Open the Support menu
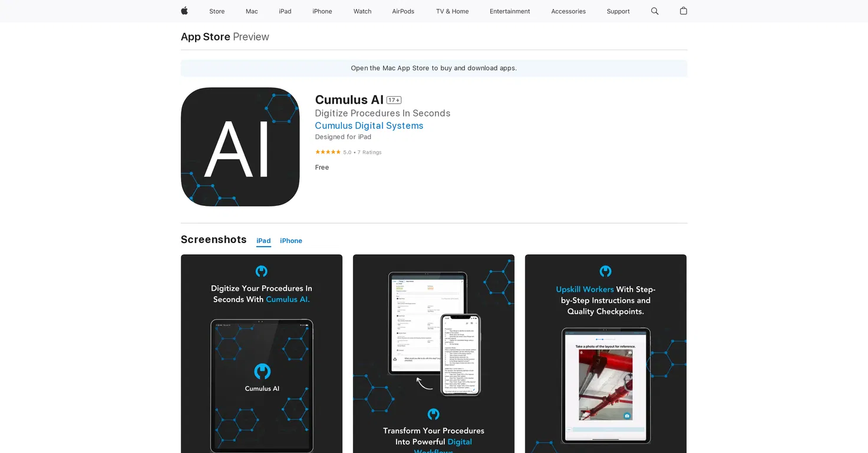Screen dimensions: 868x453 (x=618, y=11)
